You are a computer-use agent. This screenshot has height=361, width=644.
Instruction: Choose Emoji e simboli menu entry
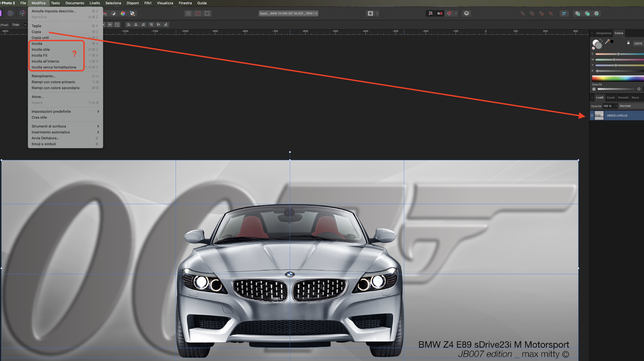coord(65,144)
